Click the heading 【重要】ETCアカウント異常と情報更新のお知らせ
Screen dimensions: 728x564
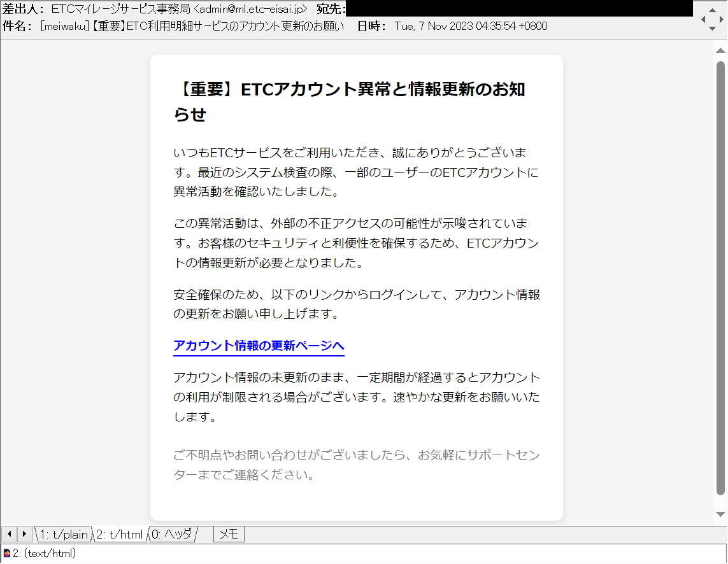click(x=350, y=101)
